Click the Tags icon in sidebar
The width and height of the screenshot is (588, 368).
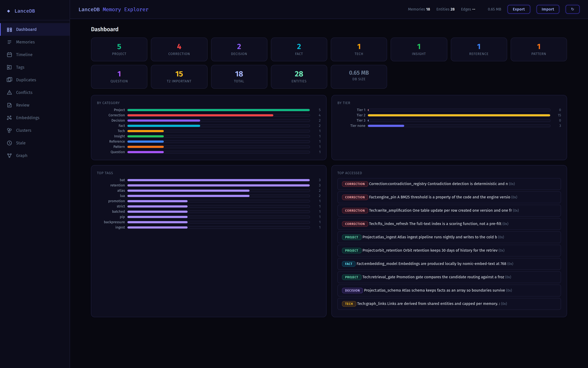(x=9, y=67)
